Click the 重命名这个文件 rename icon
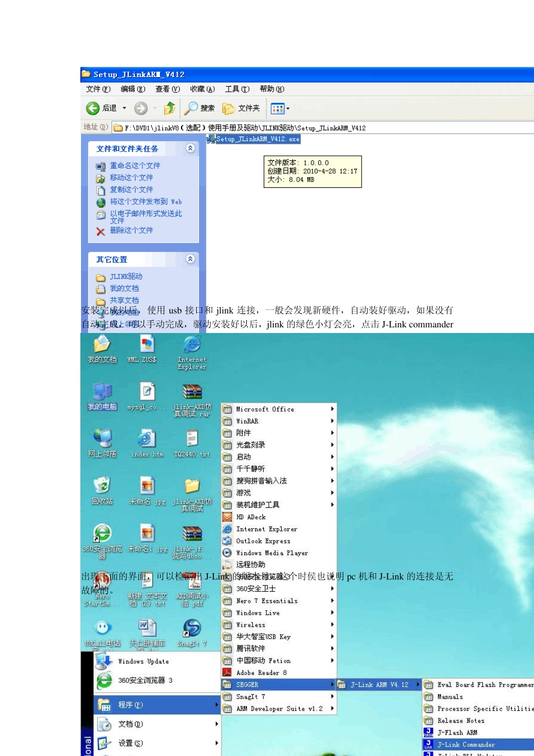This screenshot has width=534, height=756. [101, 166]
